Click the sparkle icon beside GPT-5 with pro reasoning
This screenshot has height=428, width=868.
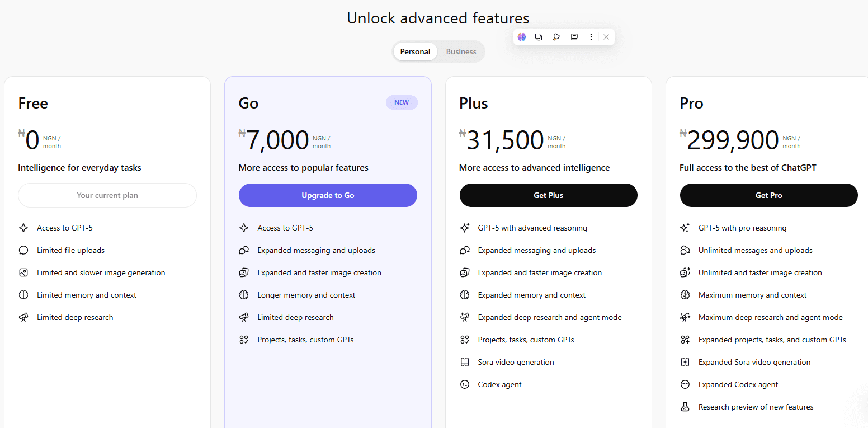pos(685,228)
